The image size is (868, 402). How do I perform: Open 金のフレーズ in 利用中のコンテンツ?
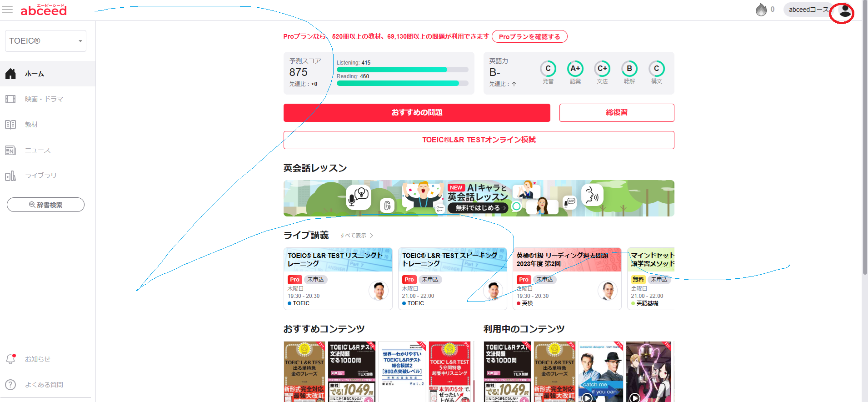point(554,372)
